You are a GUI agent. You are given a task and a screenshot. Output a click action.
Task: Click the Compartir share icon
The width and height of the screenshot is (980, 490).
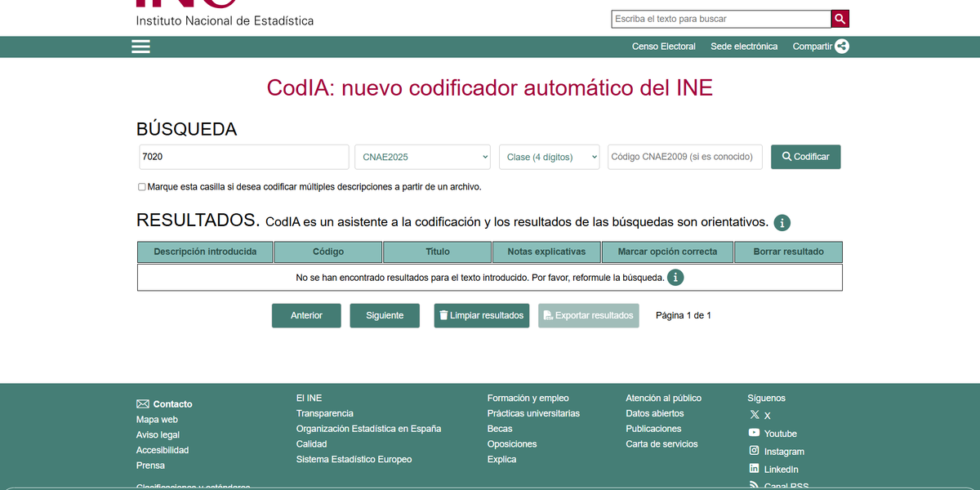point(844,47)
